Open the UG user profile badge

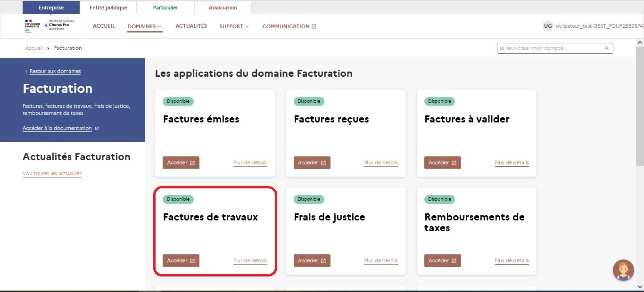coord(547,26)
